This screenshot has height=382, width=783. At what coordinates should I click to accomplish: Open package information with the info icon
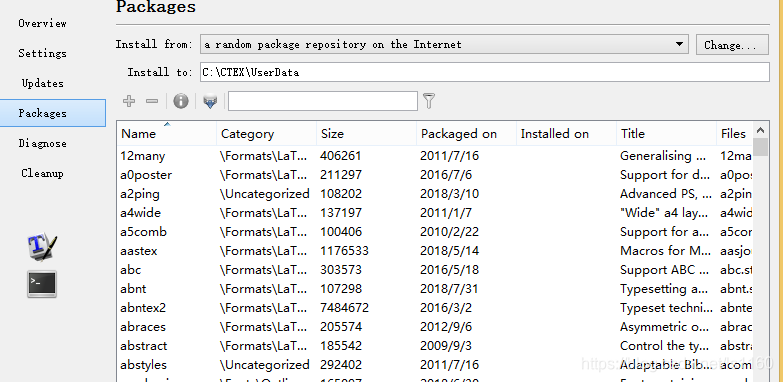click(181, 101)
